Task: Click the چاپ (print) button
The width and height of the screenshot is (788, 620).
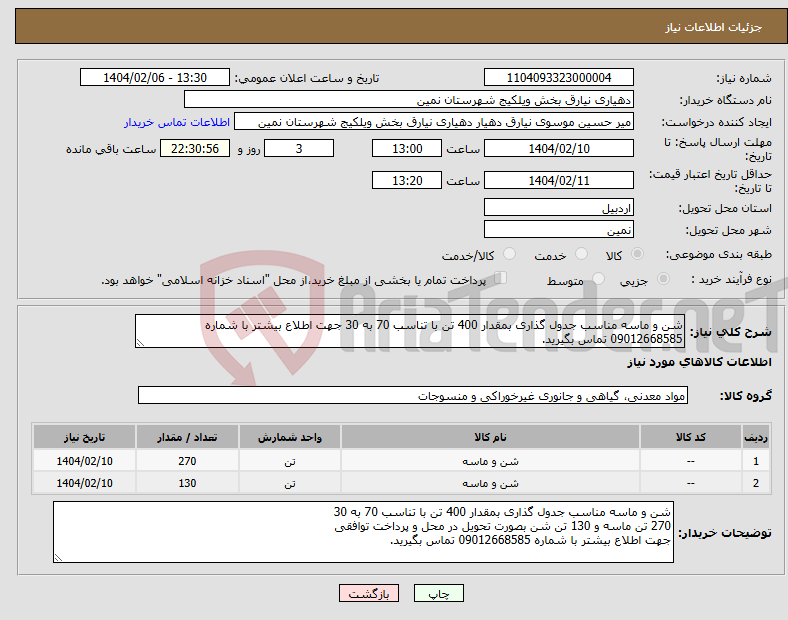Action: click(x=438, y=593)
